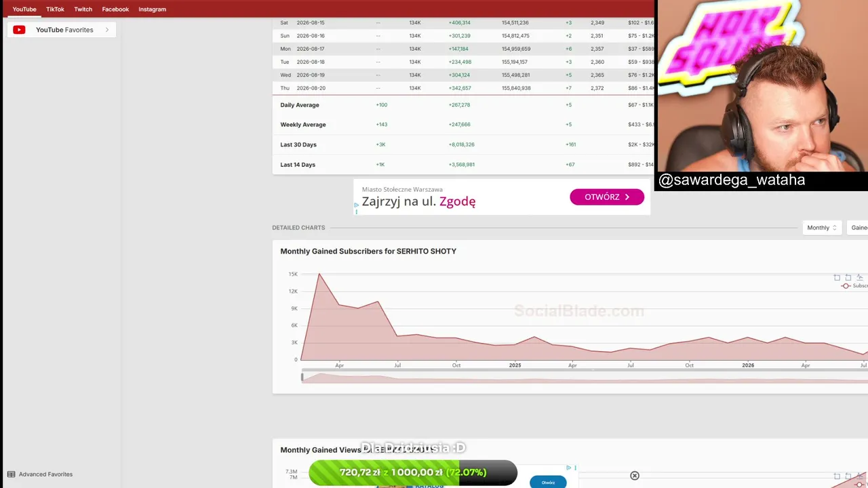Click the 'Monthly Gained Subscribers for SERHITO SHOTY' title
Screen dimensions: 868x488
pos(368,251)
